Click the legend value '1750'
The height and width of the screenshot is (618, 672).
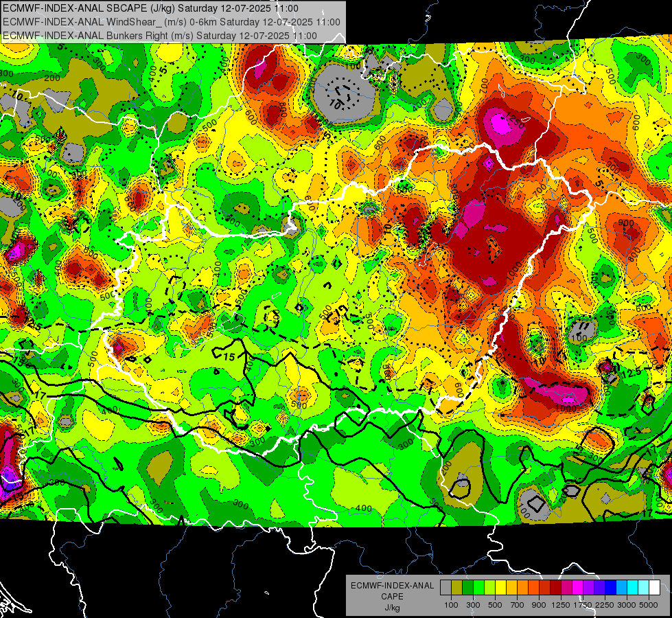tap(583, 605)
